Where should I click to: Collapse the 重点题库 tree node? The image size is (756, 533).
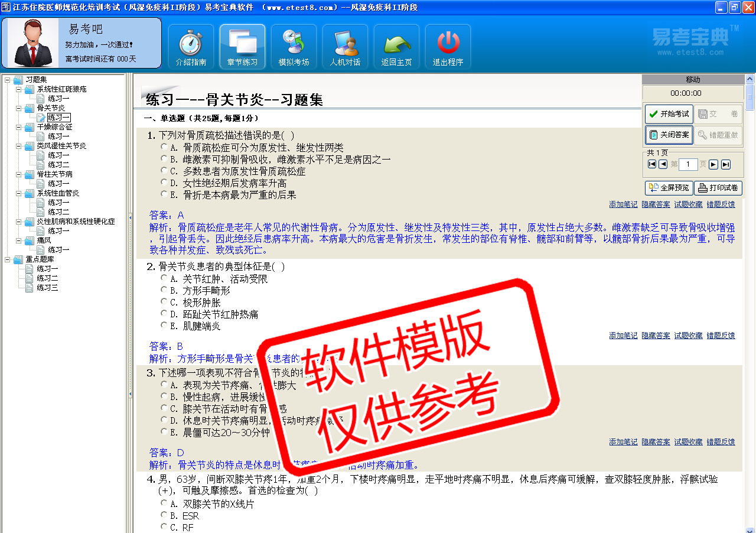click(7, 259)
